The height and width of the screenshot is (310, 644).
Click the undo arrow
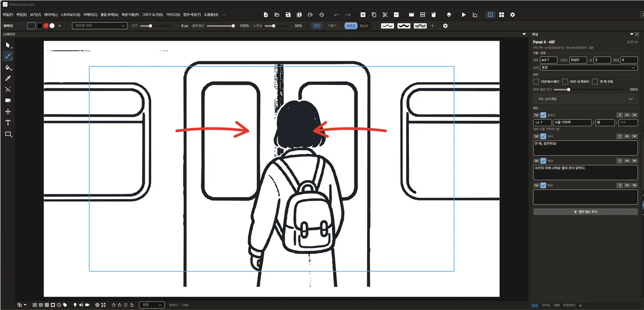tap(337, 15)
